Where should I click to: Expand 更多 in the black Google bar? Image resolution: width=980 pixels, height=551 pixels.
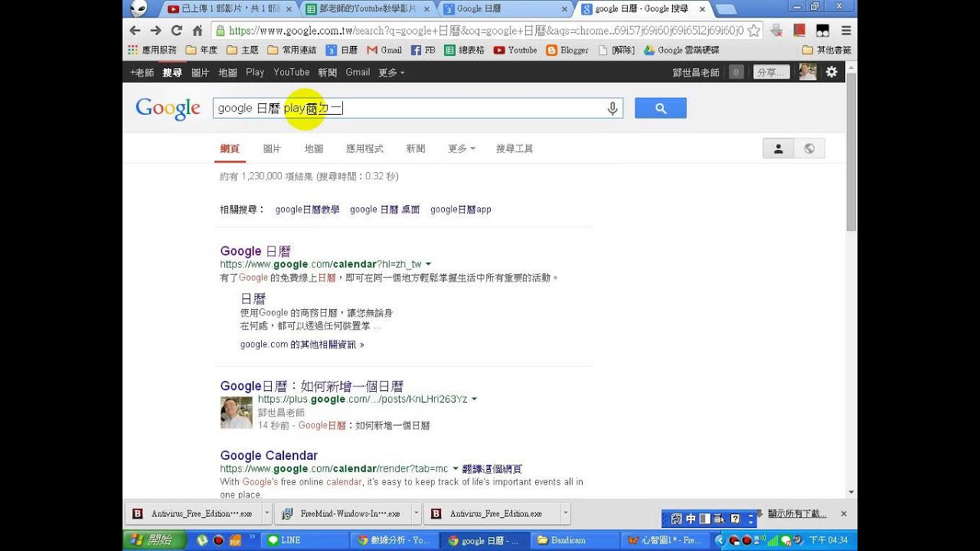[x=391, y=72]
